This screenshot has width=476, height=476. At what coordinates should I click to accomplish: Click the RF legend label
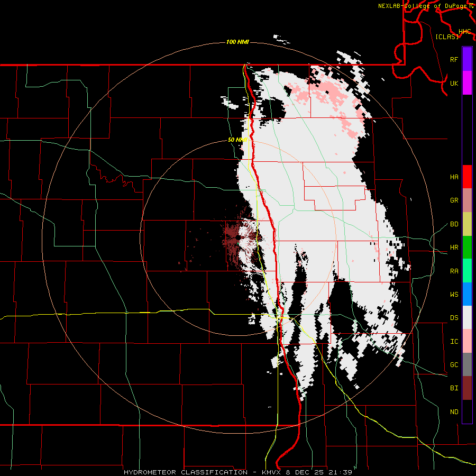coord(454,59)
